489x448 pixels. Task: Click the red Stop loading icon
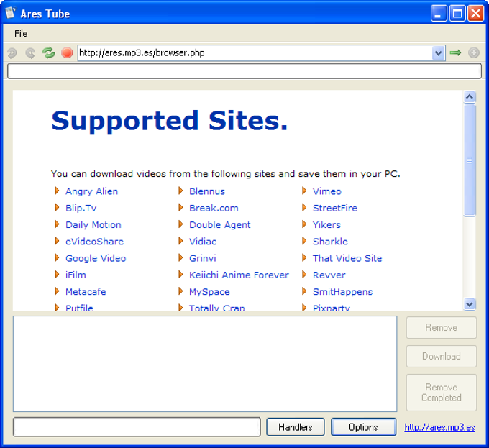[x=67, y=52]
